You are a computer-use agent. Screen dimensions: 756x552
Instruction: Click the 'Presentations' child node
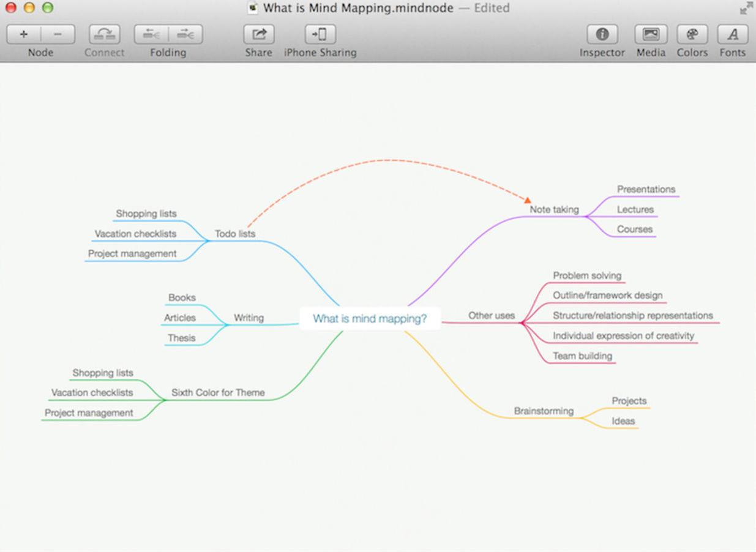coord(646,189)
